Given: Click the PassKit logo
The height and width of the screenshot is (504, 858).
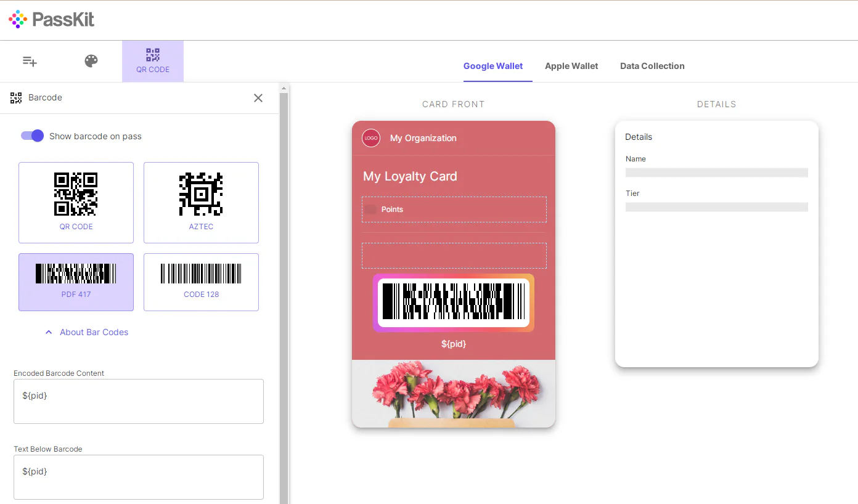Looking at the screenshot, I should tap(52, 19).
